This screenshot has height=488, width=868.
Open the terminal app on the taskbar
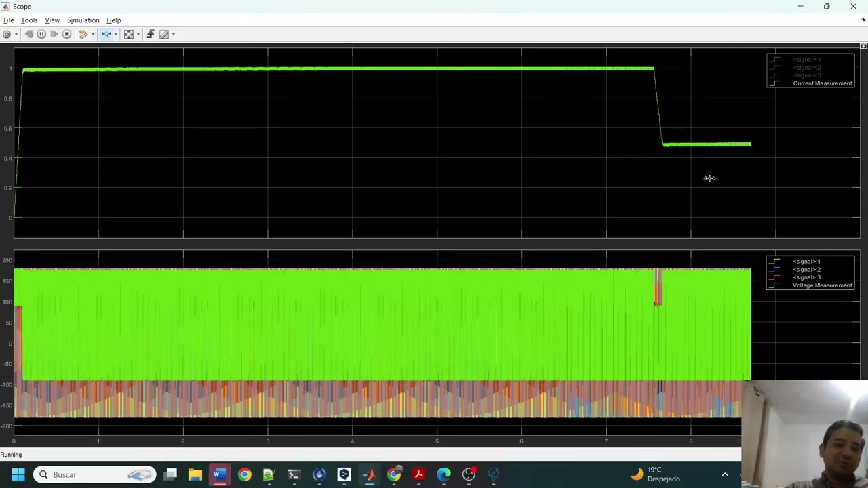(x=294, y=474)
